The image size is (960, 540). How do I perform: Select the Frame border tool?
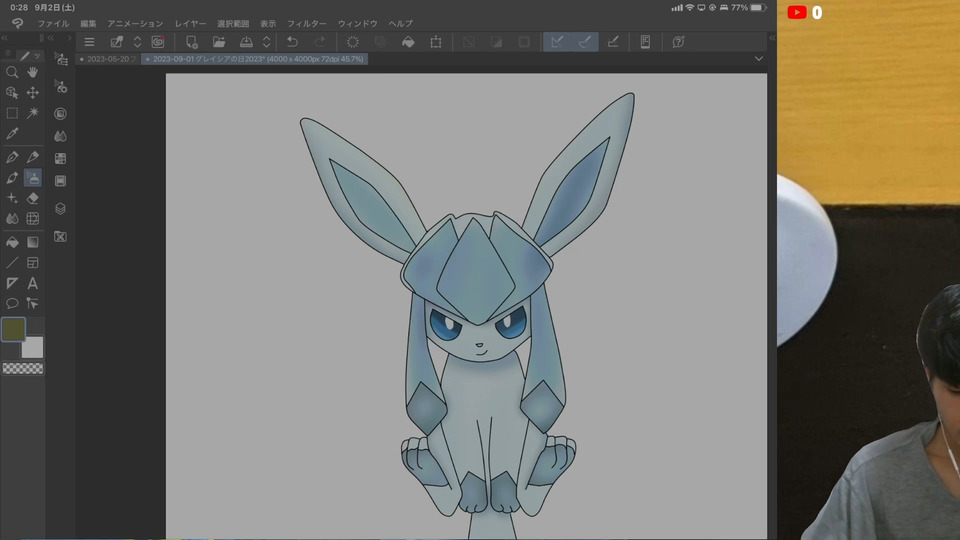pos(32,263)
